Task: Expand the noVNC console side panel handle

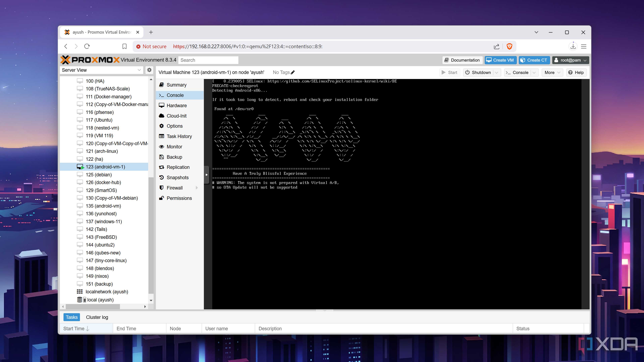Action: point(206,175)
